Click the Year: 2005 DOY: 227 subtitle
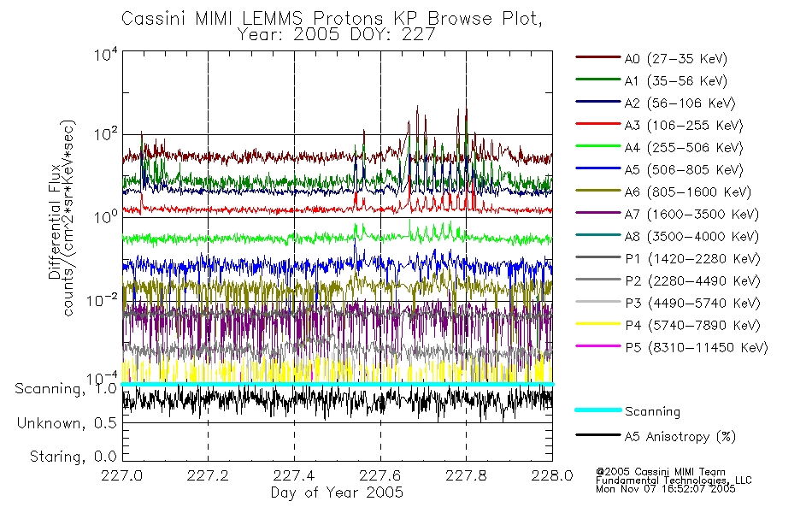812x513 pixels. click(x=336, y=35)
